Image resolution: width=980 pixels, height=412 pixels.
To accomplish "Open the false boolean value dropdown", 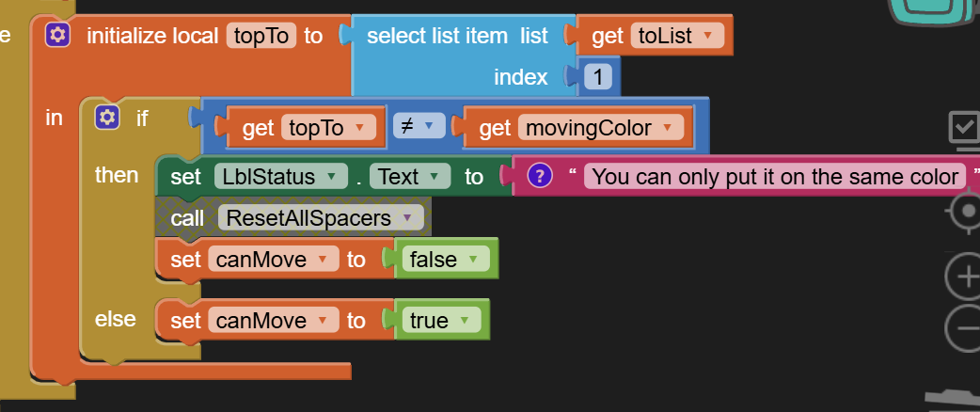I will click(472, 260).
